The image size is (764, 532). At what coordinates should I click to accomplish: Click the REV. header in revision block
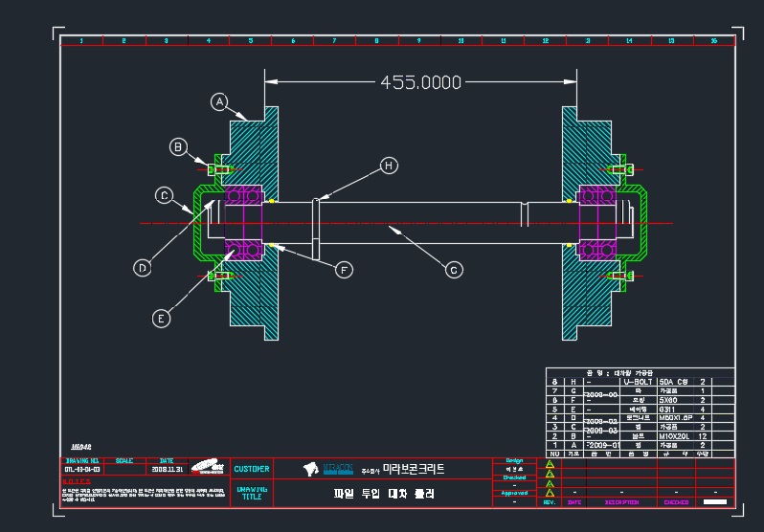click(x=550, y=502)
